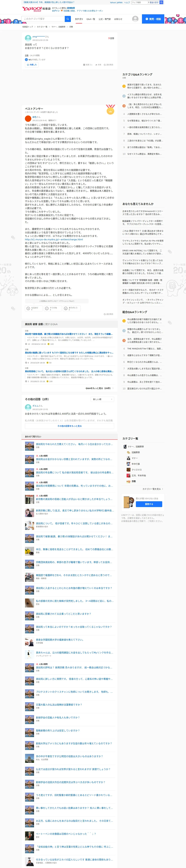Viewport: 186px width, 868px height.
Task: Click Q&Aをもっと見る（20件）
Action: click(x=99, y=388)
